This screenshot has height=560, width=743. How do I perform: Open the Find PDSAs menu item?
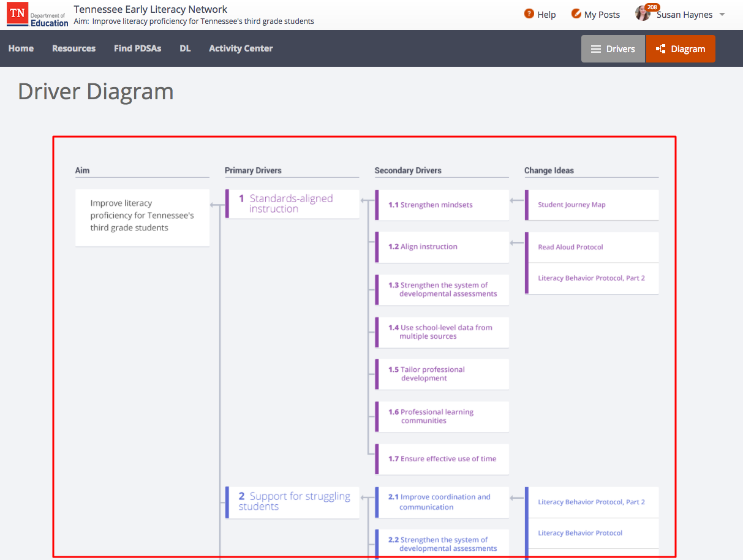tap(137, 48)
